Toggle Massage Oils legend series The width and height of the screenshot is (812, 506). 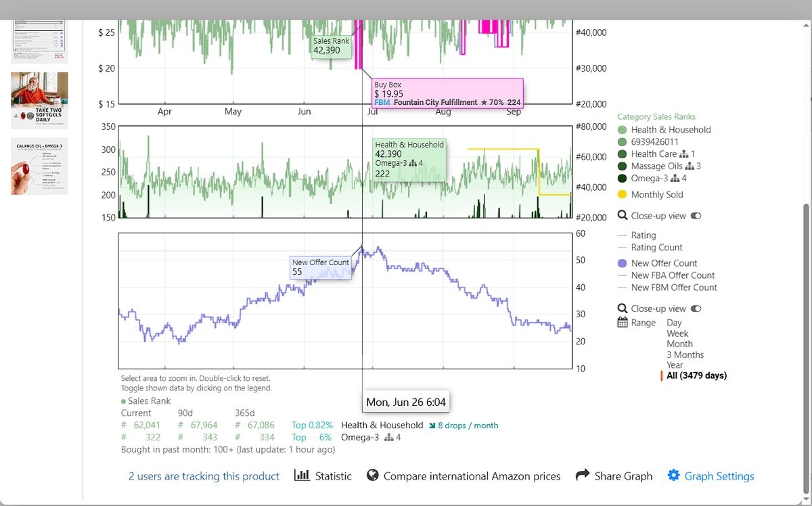point(657,166)
